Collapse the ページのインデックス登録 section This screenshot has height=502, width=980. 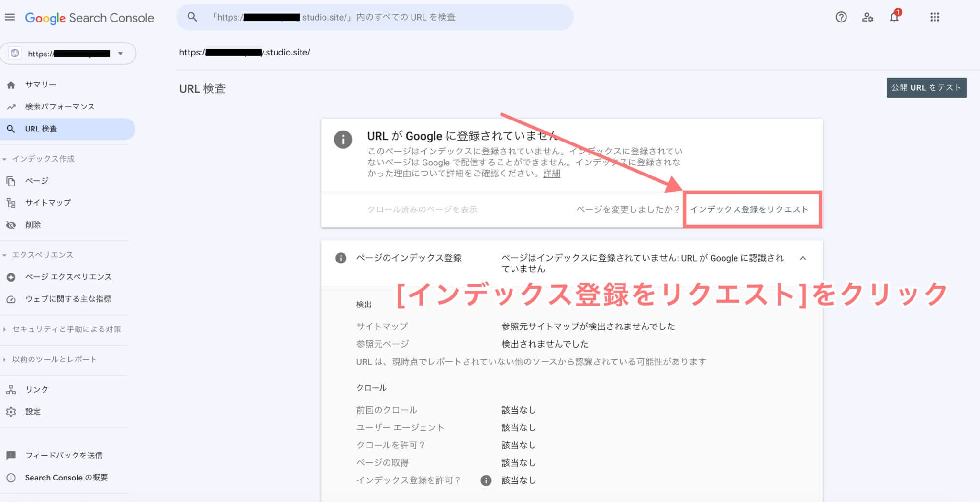click(802, 258)
